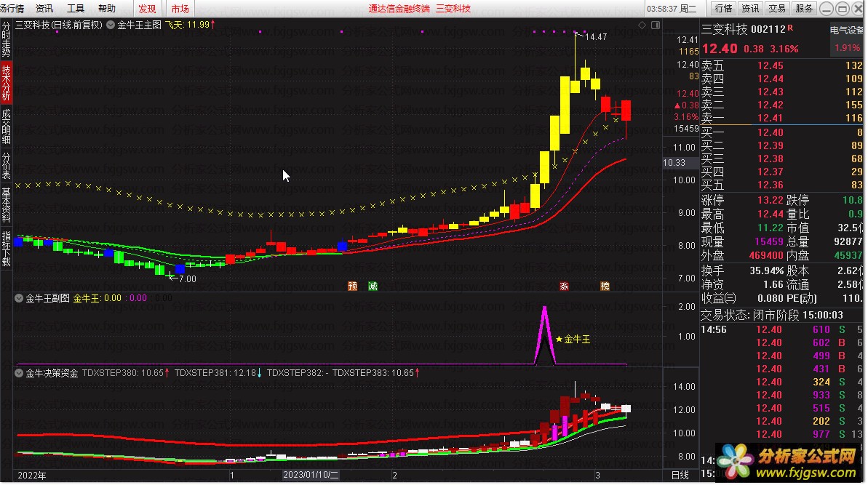
Task: Click the 交易状态 闭市阶段 status line
Action: [772, 316]
